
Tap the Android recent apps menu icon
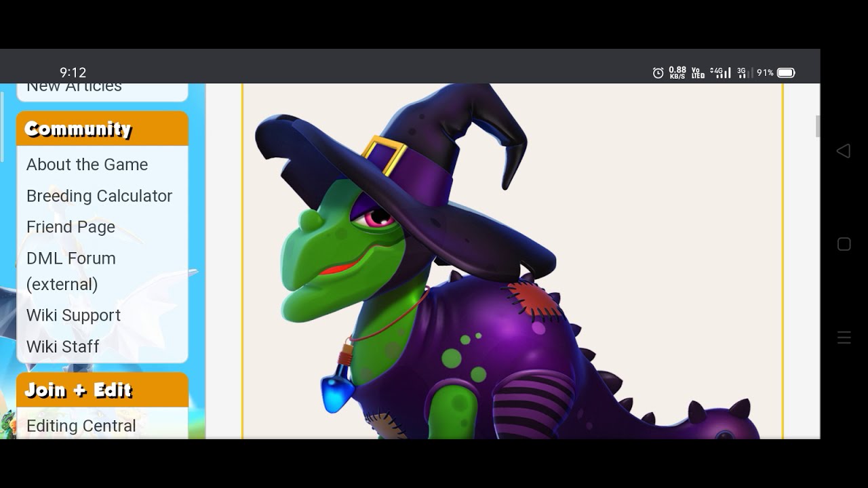click(x=844, y=338)
